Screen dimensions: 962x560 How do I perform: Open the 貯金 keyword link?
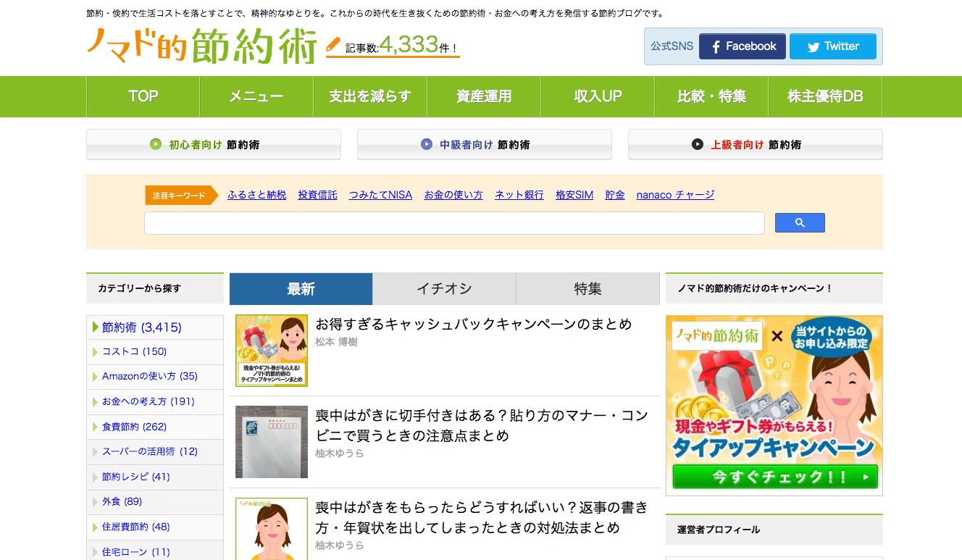tap(615, 195)
